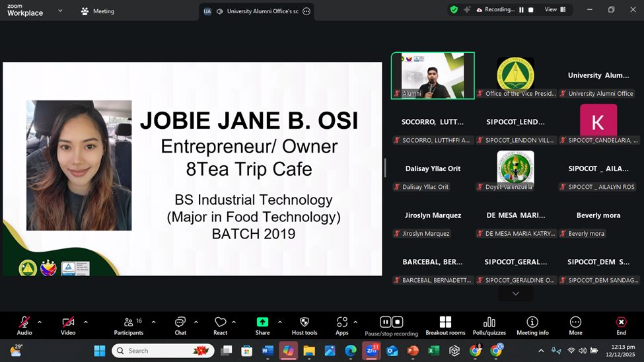644x362 pixels.
Task: Open Host tools shield icon
Action: point(304,323)
